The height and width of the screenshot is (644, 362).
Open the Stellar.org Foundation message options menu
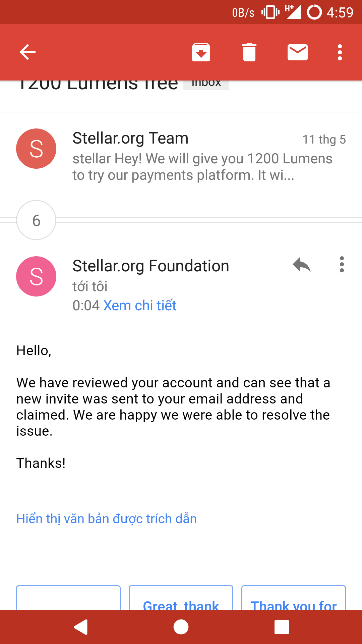pos(342,265)
